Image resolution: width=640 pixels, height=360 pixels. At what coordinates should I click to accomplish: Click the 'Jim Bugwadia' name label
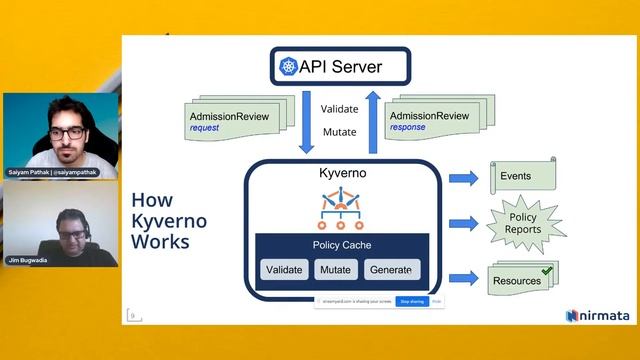pyautogui.click(x=28, y=260)
